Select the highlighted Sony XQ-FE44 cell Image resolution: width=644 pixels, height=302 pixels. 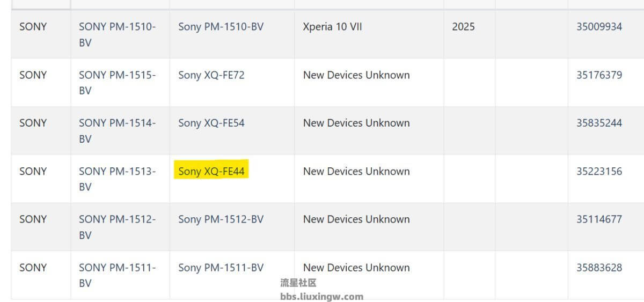point(211,171)
